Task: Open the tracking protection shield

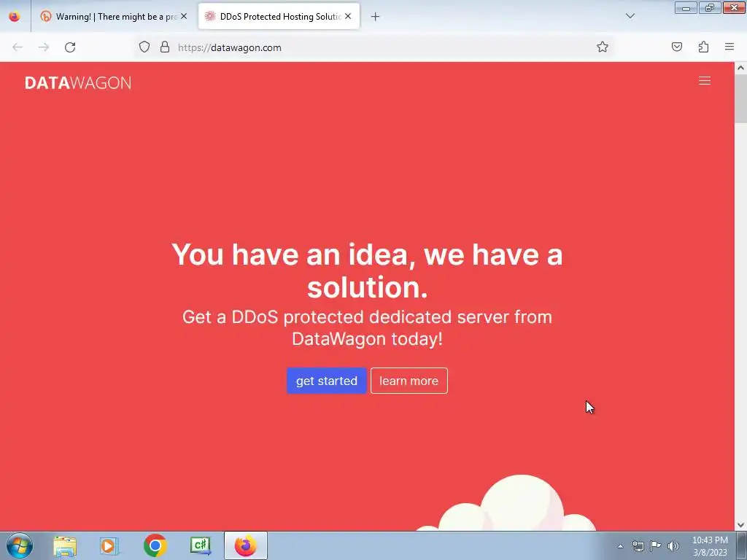Action: [x=144, y=47]
